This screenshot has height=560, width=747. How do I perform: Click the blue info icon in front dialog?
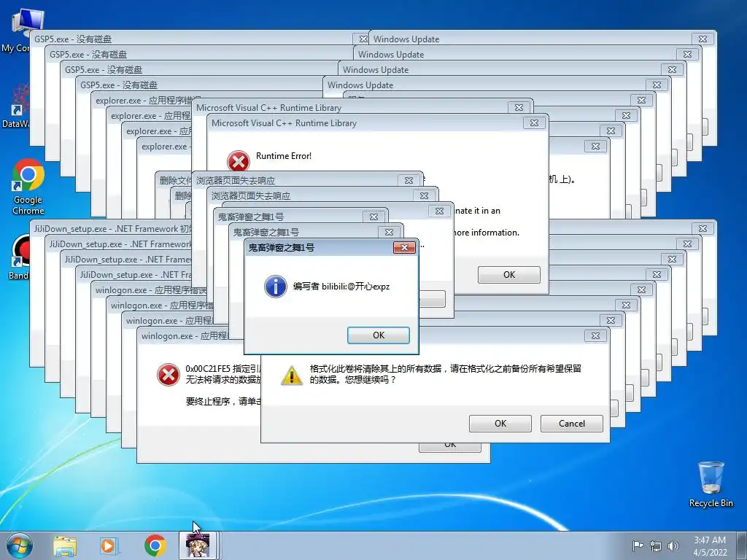[x=275, y=286]
